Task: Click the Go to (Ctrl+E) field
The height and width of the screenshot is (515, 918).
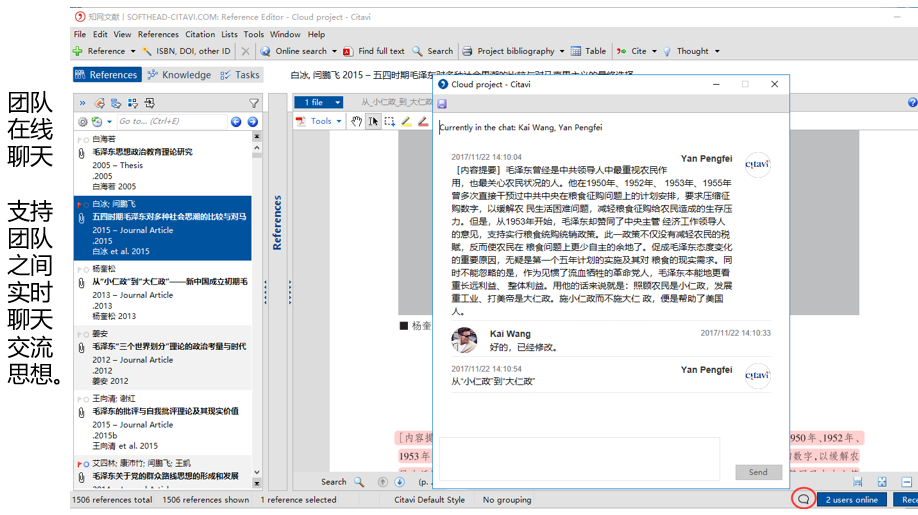Action: [x=171, y=121]
